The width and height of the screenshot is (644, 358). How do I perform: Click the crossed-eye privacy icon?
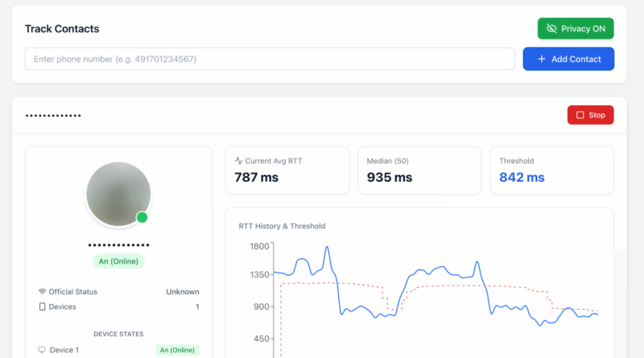pyautogui.click(x=551, y=28)
